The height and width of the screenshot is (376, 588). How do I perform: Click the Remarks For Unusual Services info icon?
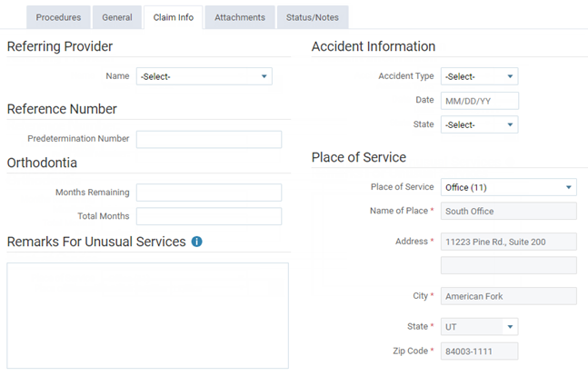click(196, 242)
